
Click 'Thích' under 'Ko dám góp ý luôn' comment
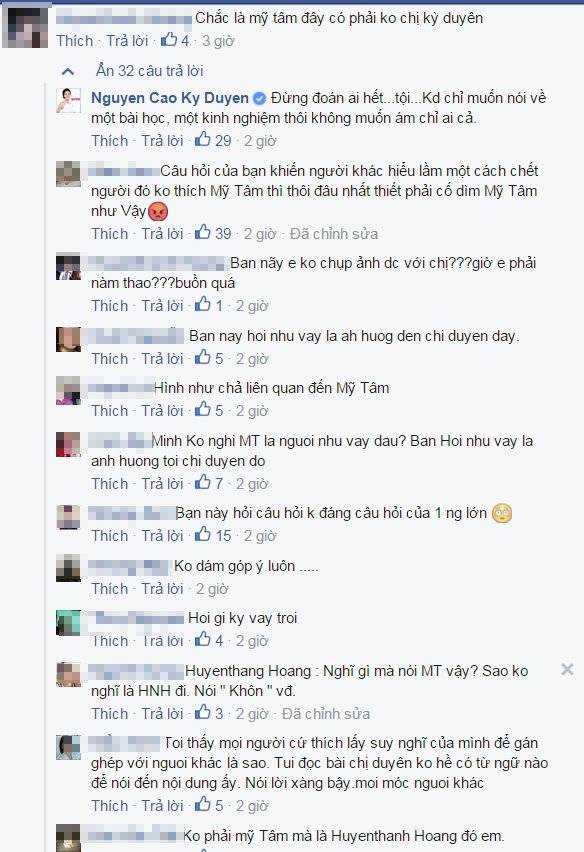(110, 588)
